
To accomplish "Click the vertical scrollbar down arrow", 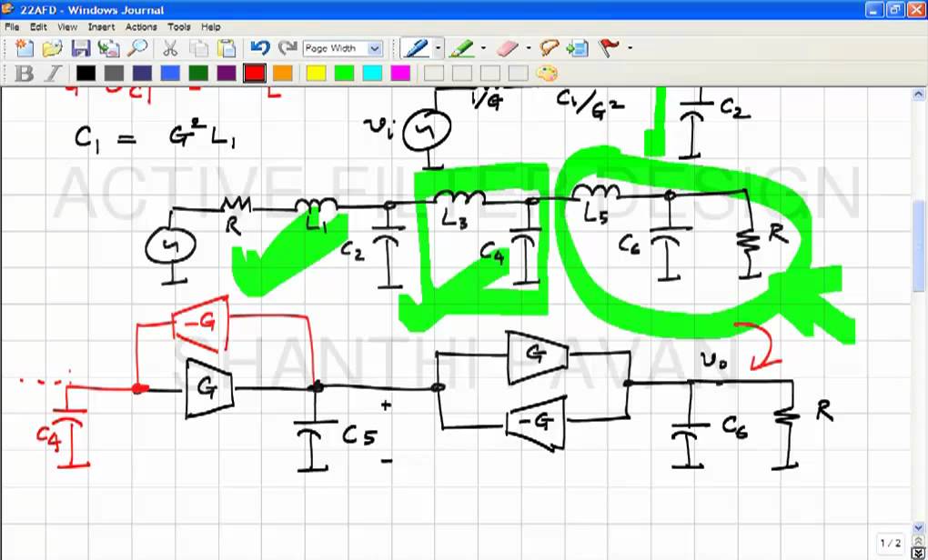I will [919, 527].
